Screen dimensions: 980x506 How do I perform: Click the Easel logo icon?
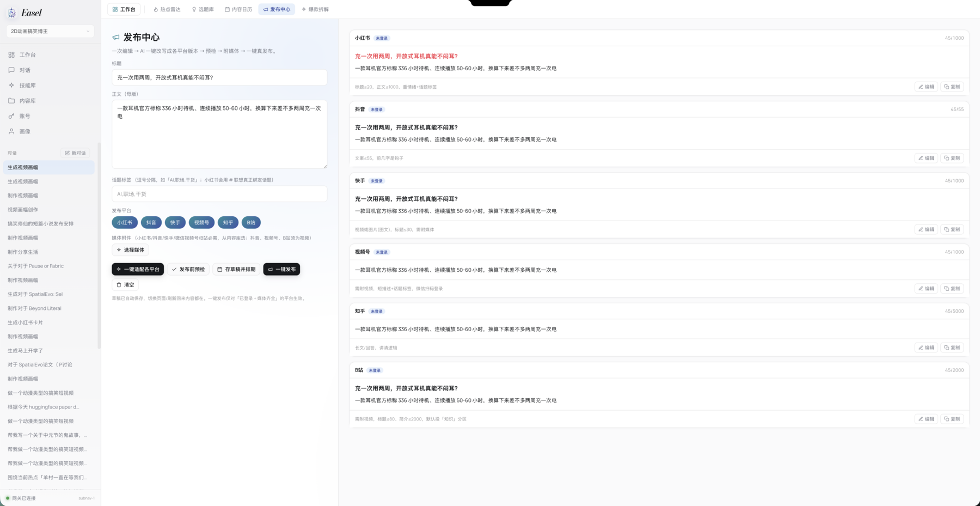pos(11,13)
